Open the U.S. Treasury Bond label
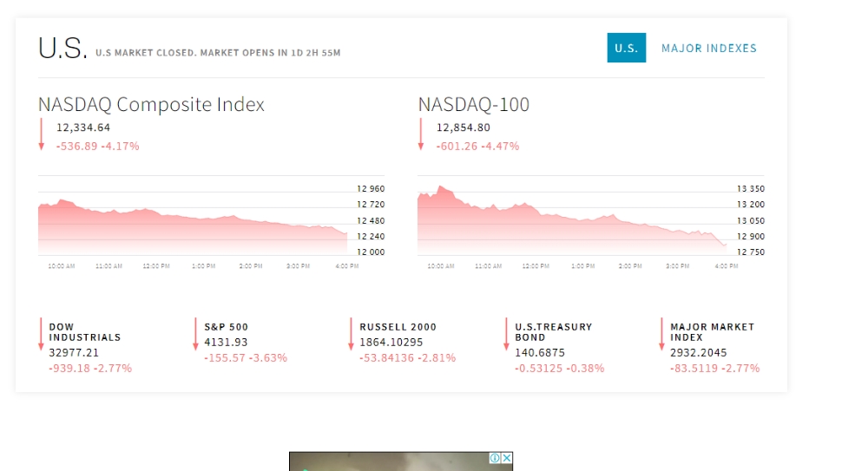This screenshot has width=868, height=471. coord(554,332)
